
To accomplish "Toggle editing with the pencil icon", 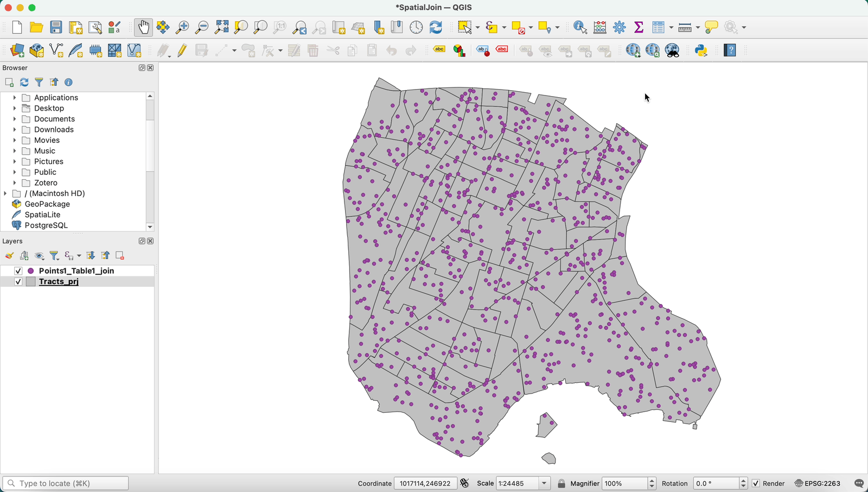I will (x=182, y=51).
